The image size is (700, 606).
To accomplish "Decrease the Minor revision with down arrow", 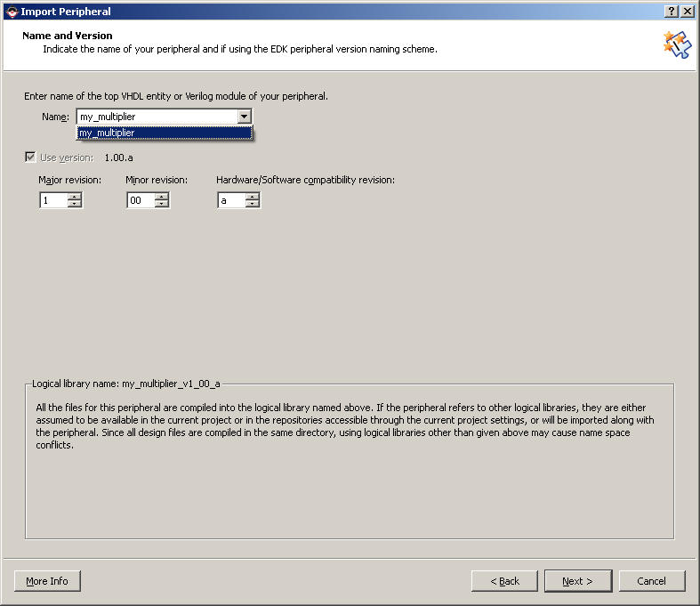I will (162, 204).
